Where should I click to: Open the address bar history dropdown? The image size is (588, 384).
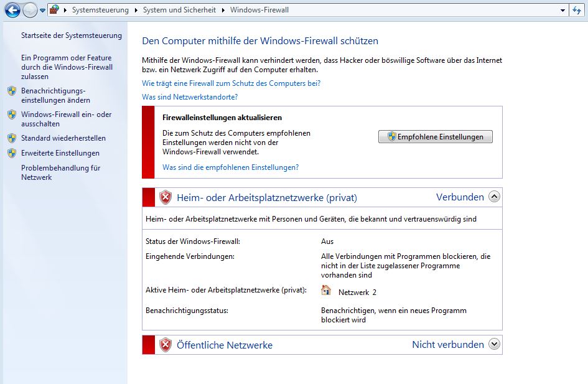[562, 11]
